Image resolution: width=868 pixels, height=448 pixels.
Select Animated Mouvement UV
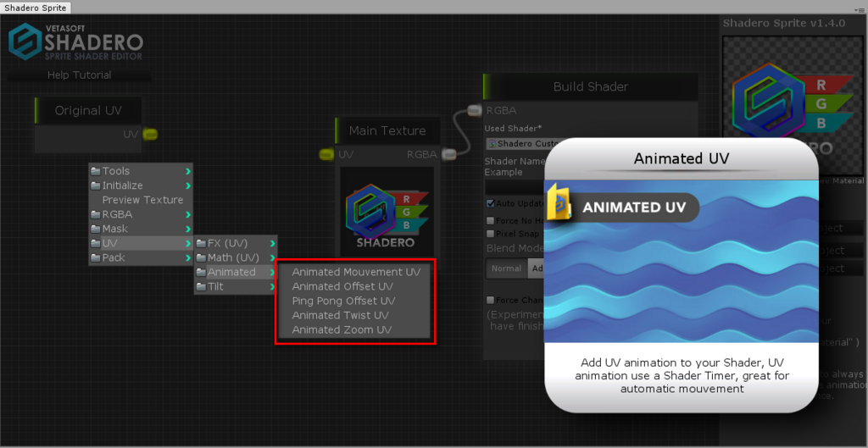pos(356,272)
